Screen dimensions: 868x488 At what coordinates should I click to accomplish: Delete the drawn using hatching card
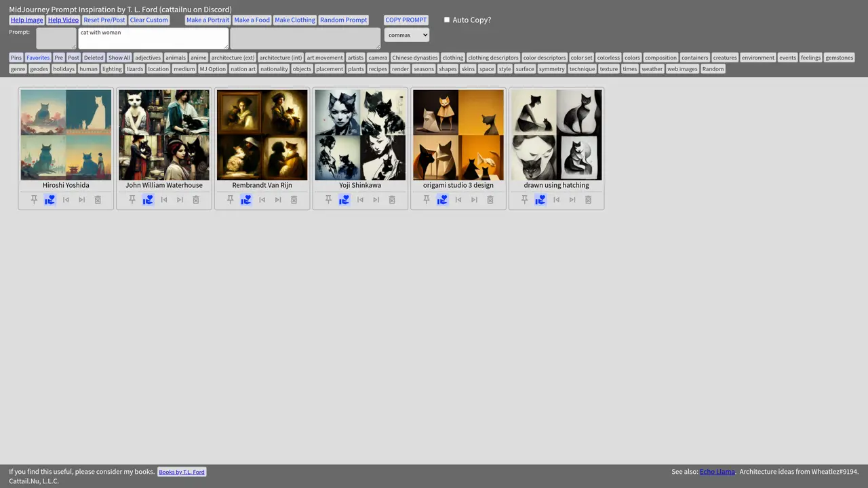point(588,200)
